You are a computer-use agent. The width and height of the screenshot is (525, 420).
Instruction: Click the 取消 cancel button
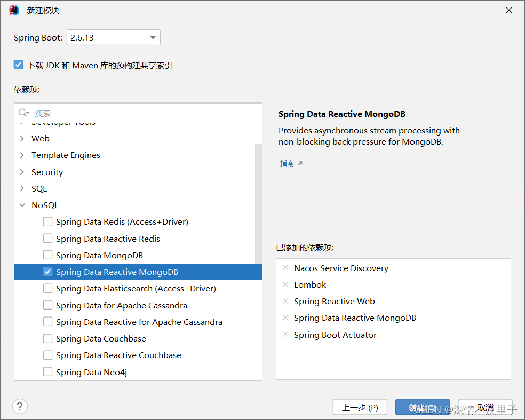click(x=485, y=407)
